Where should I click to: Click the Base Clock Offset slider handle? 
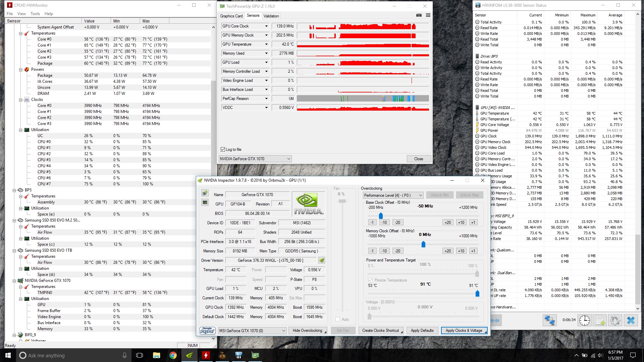click(381, 216)
